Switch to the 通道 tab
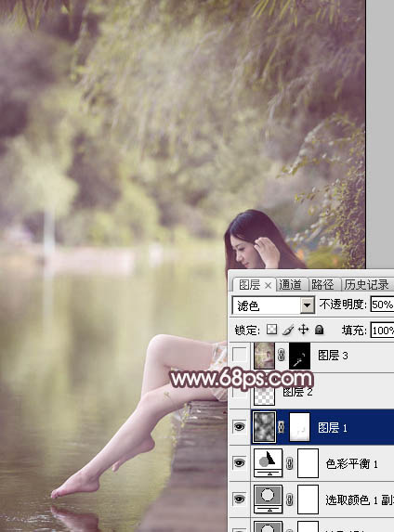This screenshot has width=394, height=532. (x=291, y=284)
